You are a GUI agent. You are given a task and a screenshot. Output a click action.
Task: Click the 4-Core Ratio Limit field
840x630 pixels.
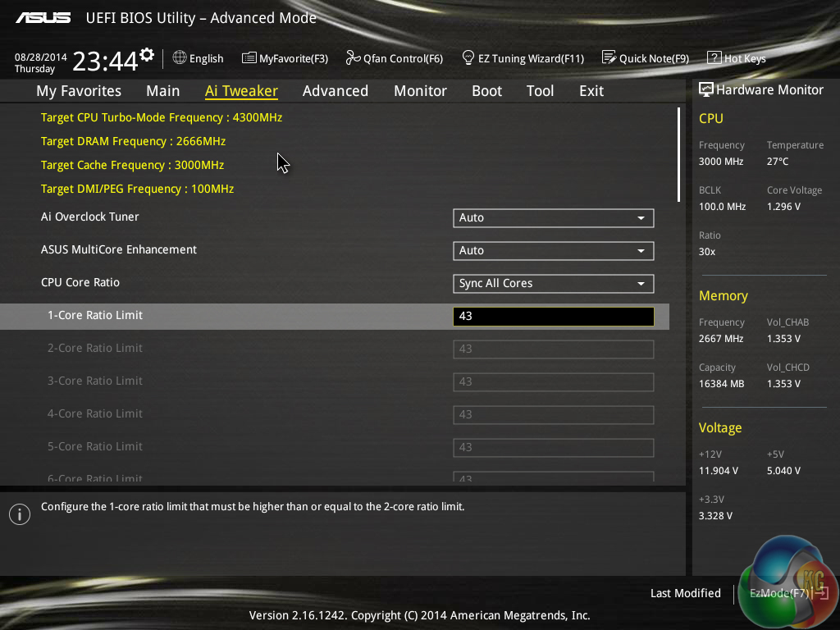pos(554,414)
